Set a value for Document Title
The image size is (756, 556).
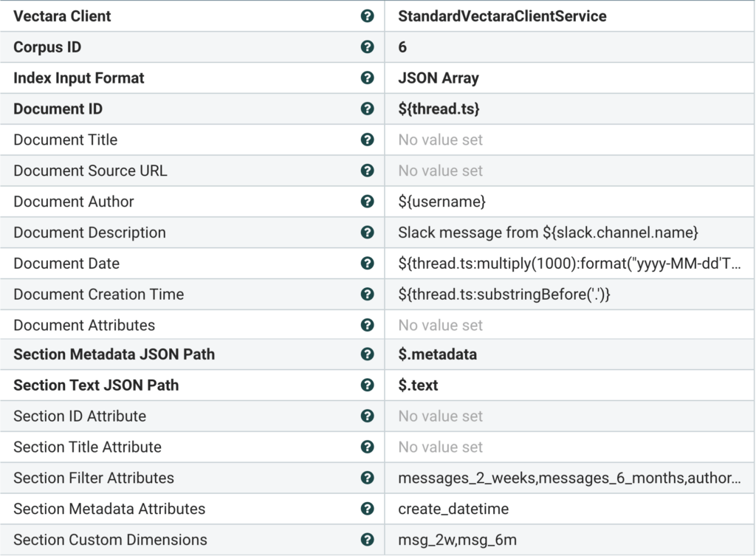pyautogui.click(x=441, y=140)
